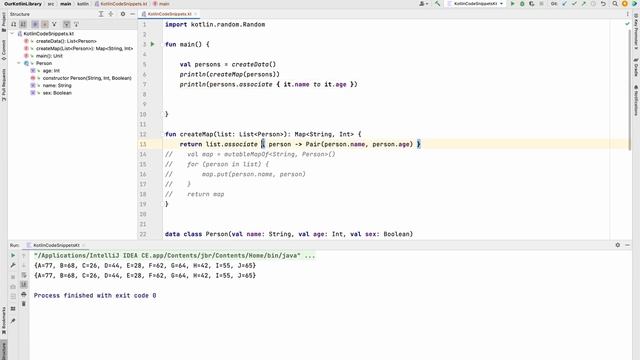Click KotlinCodeSnippets.kt in navigation breadcrumb
Image resolution: width=640 pixels, height=360 pixels.
tap(121, 4)
